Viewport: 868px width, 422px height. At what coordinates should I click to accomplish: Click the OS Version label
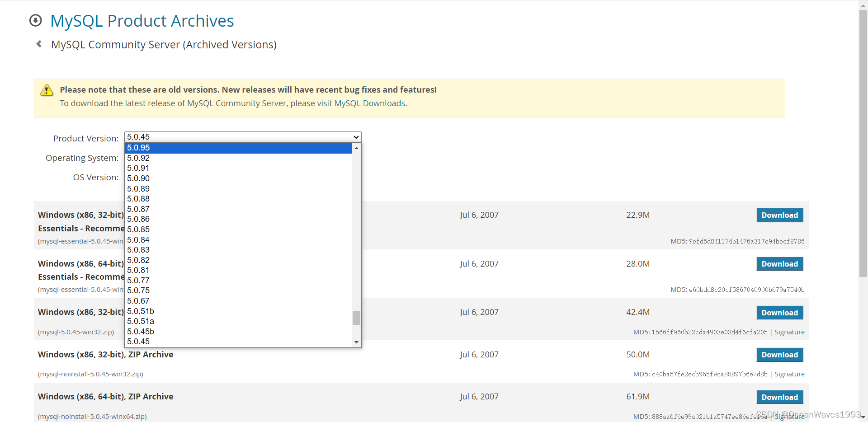96,178
